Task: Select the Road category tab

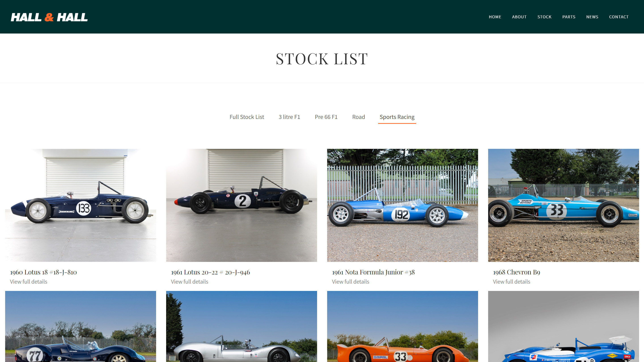Action: pos(358,117)
